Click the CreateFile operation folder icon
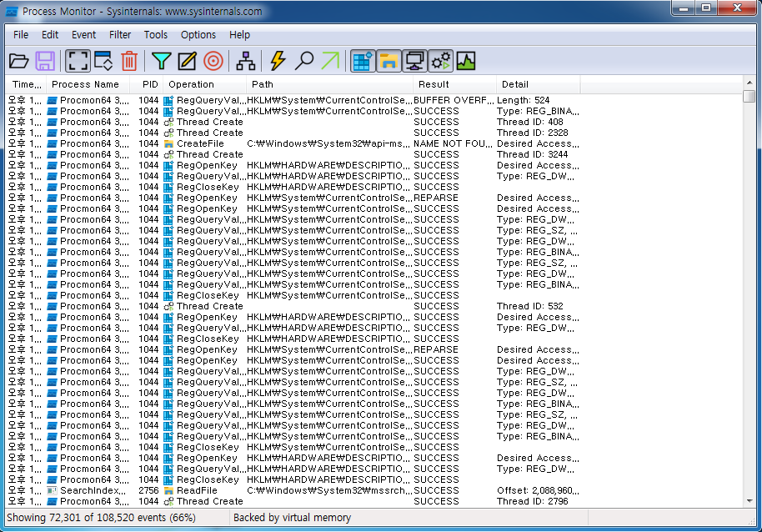The width and height of the screenshot is (762, 532). [168, 143]
